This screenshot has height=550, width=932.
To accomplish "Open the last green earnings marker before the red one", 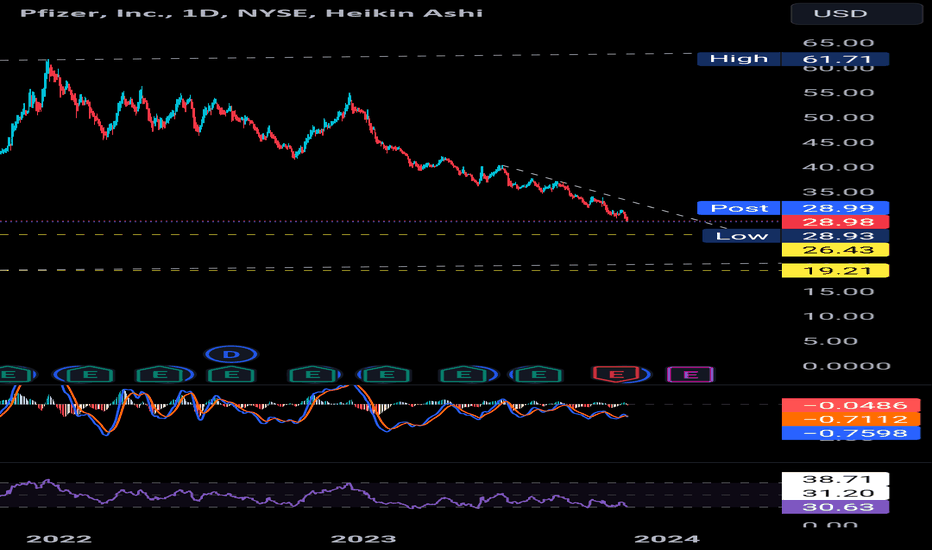I will 537,375.
